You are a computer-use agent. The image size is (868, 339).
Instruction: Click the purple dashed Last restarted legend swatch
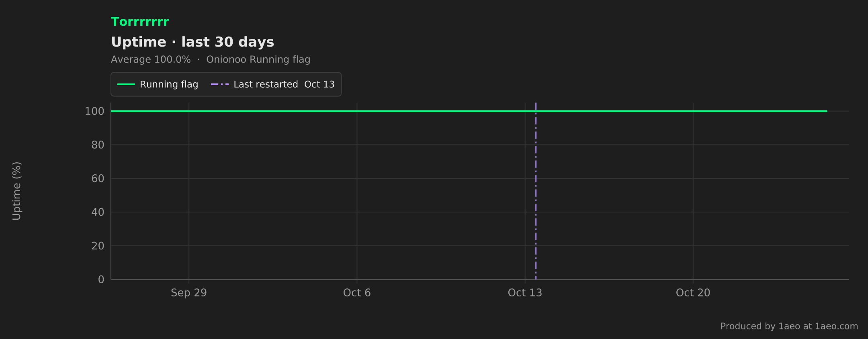[x=220, y=84]
